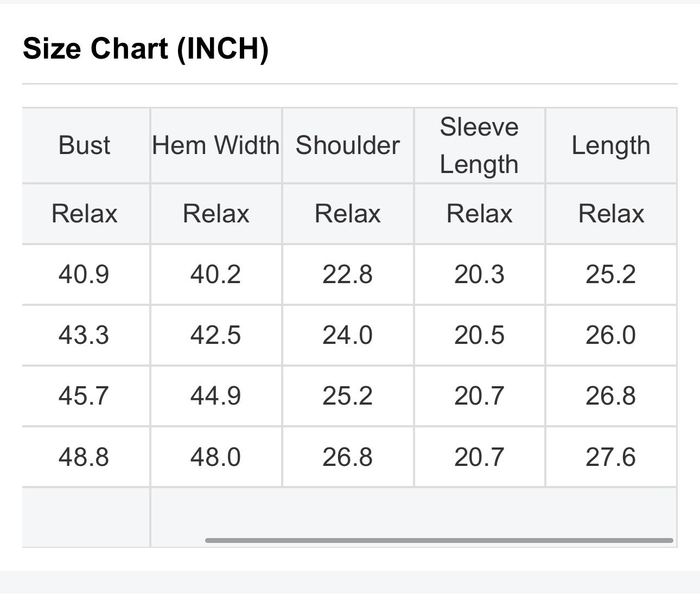The image size is (700, 595).
Task: Click the horizontal scrollbar under the table
Action: pyautogui.click(x=439, y=540)
